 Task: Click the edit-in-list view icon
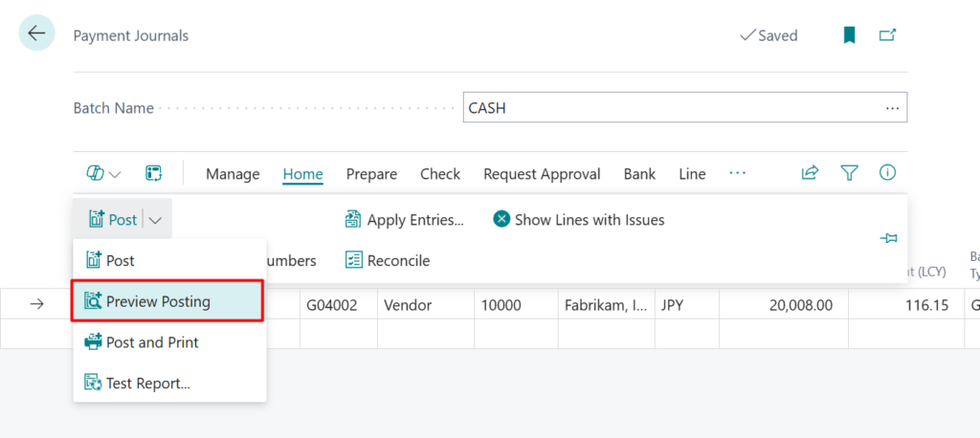tap(153, 173)
